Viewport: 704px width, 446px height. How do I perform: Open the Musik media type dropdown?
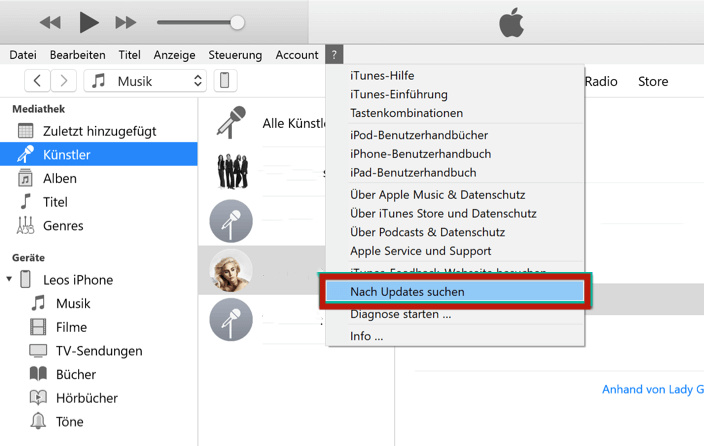[x=145, y=81]
